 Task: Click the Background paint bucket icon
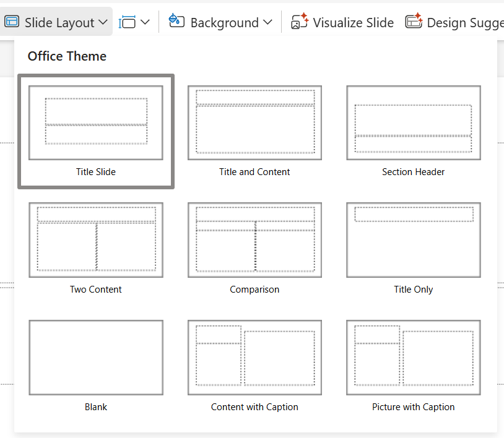coord(176,20)
